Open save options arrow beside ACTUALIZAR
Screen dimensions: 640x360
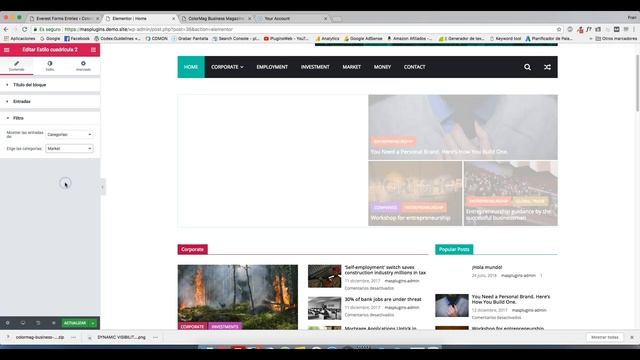(93, 323)
